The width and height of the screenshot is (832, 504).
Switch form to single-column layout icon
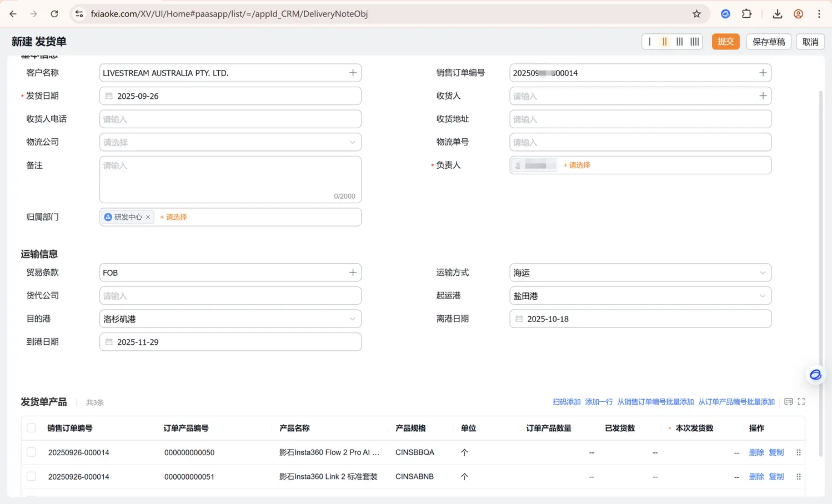[x=649, y=42]
